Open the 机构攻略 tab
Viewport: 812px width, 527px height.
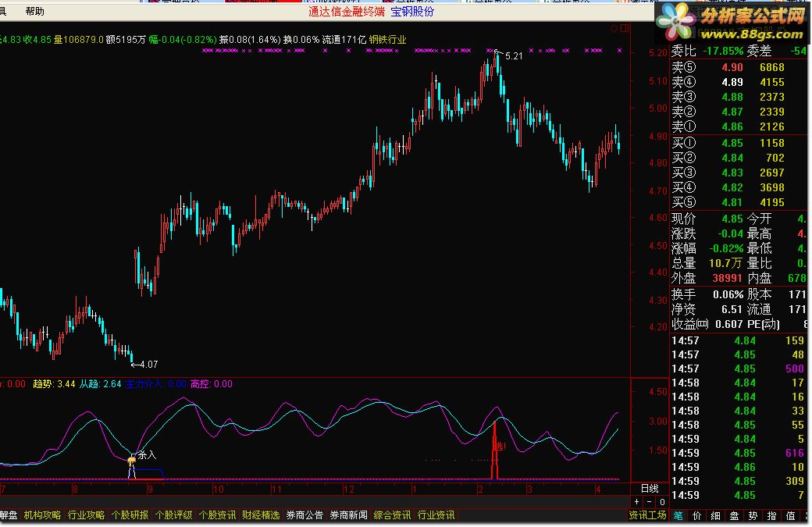pyautogui.click(x=42, y=515)
